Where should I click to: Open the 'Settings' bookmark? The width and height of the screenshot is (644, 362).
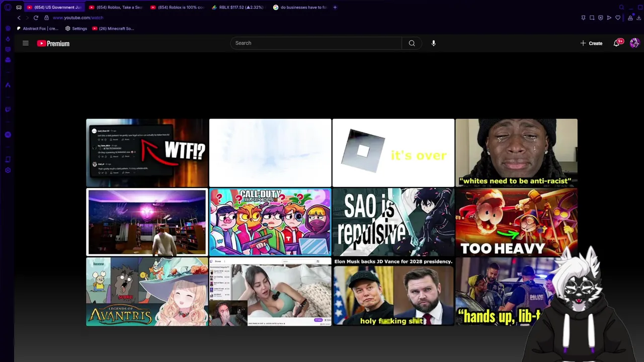point(76,29)
